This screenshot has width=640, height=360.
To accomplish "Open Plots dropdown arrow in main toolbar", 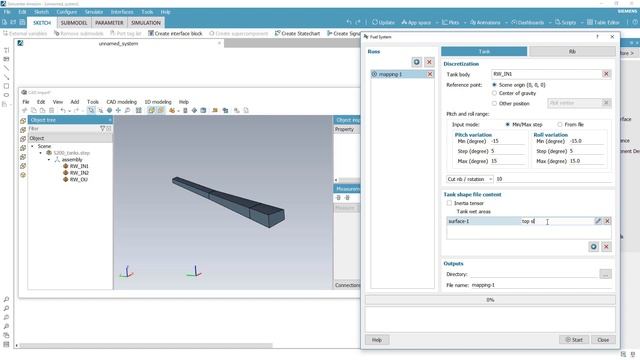I will pos(465,22).
